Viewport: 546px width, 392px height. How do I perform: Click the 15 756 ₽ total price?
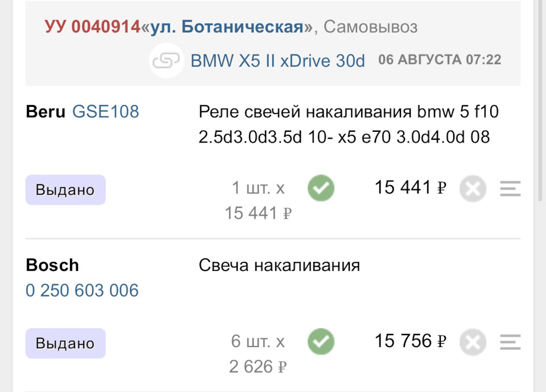tap(410, 341)
